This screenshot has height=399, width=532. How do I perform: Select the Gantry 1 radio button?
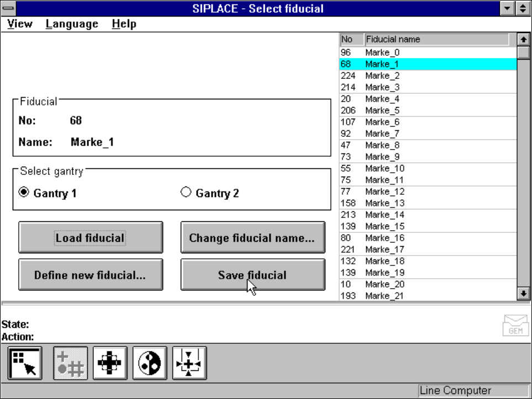[x=24, y=193]
